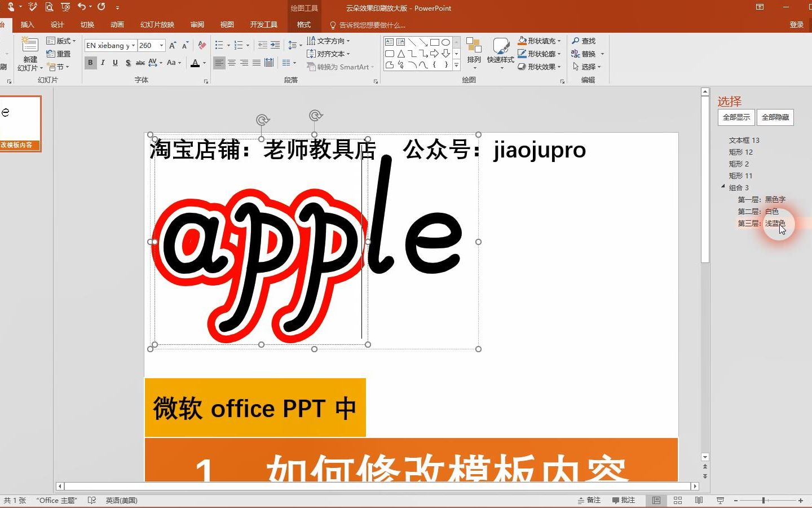Viewport: 812px width, 508px height.
Task: Click the New Slide icon
Action: coord(29,45)
